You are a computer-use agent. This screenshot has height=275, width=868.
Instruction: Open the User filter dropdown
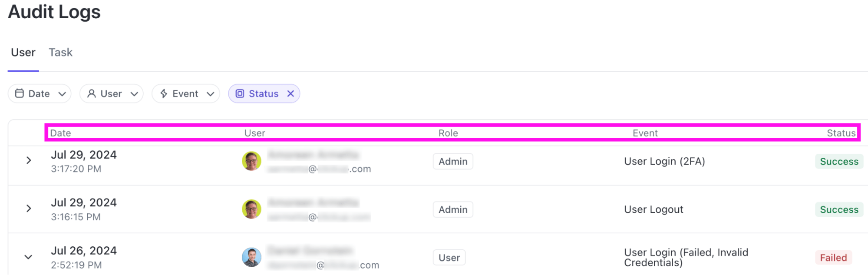[111, 93]
